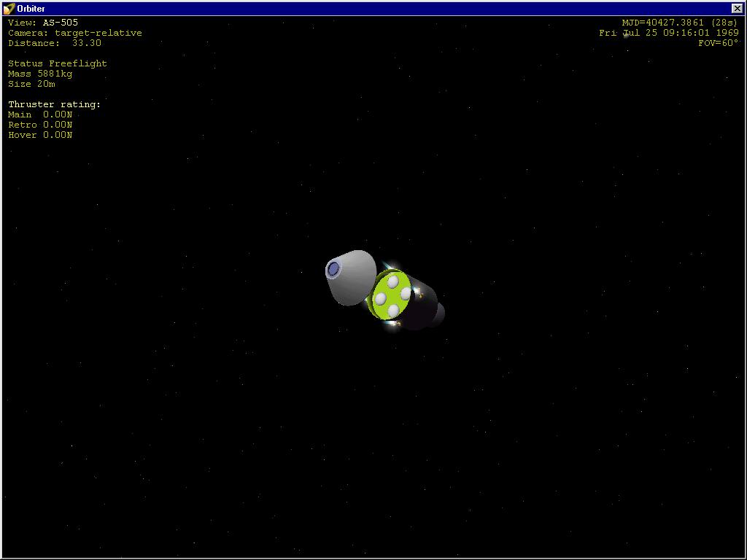Select the bottom white sphere tank
Viewport: 747px width, 560px height.
(x=393, y=311)
